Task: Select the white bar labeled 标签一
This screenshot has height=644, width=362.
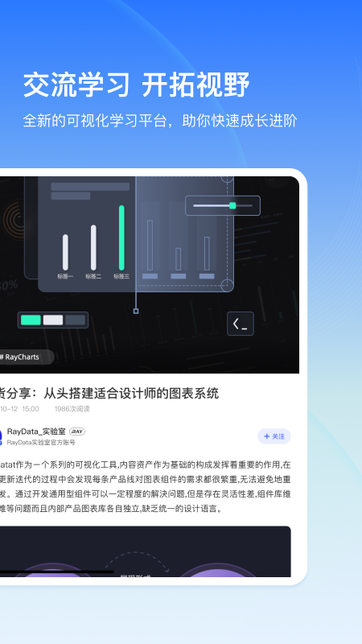Action: [65, 252]
